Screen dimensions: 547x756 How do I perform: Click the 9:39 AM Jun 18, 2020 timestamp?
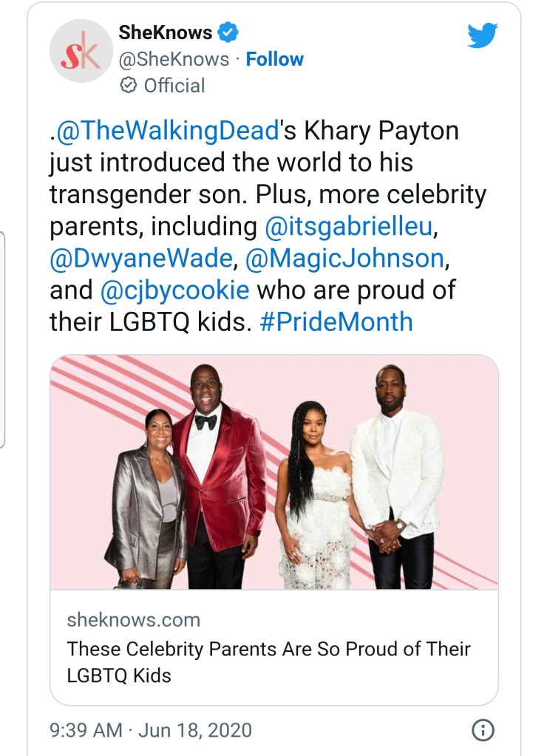coord(150,731)
